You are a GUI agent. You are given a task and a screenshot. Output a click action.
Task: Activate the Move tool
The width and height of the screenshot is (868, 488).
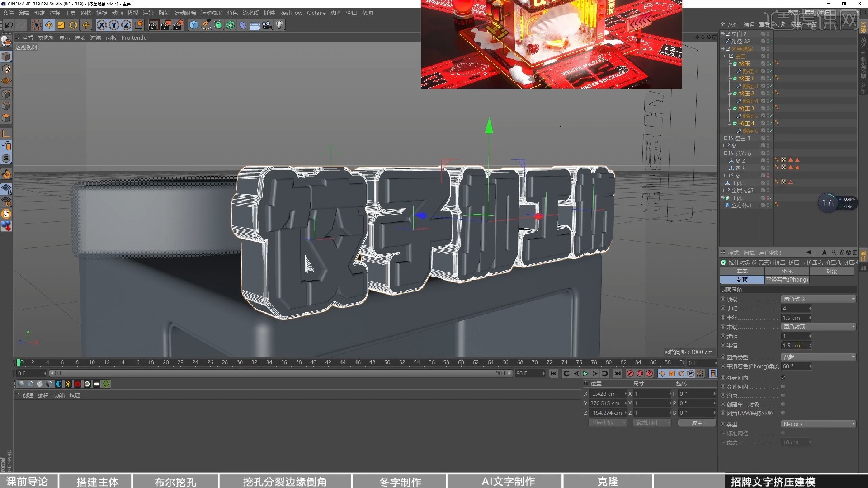click(x=49, y=25)
